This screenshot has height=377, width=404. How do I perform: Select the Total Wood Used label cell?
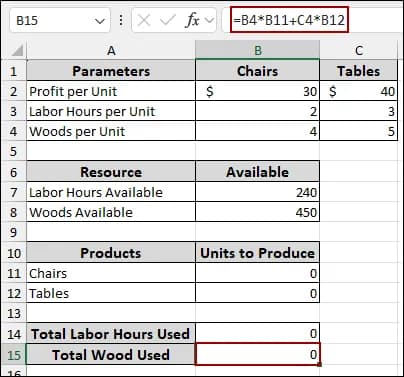point(111,355)
